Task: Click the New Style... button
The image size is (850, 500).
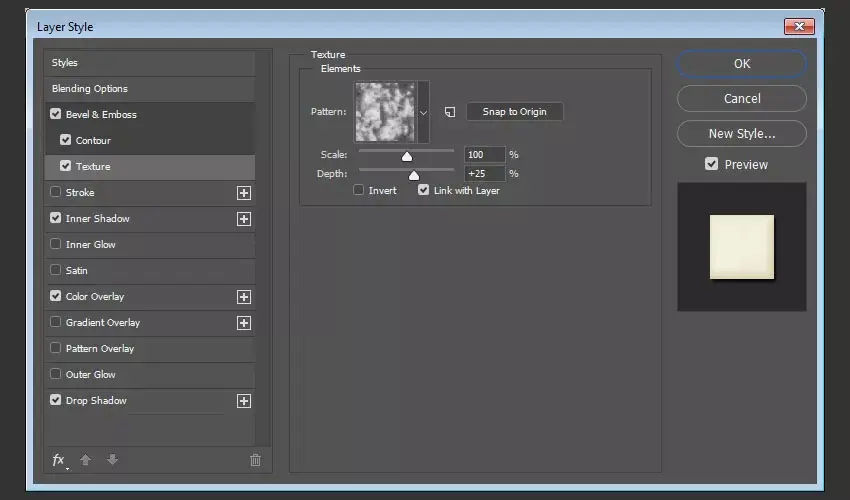Action: click(742, 133)
